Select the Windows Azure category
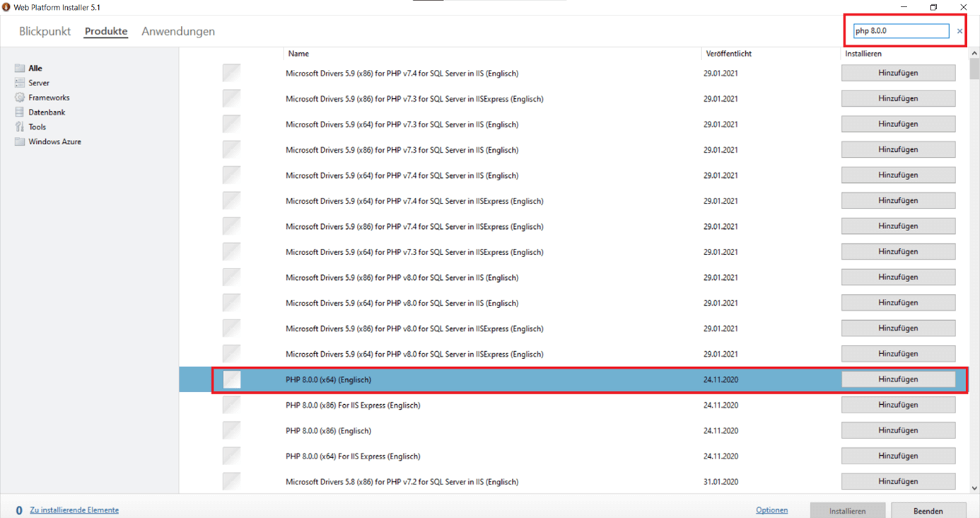The height and width of the screenshot is (518, 980). [x=54, y=142]
